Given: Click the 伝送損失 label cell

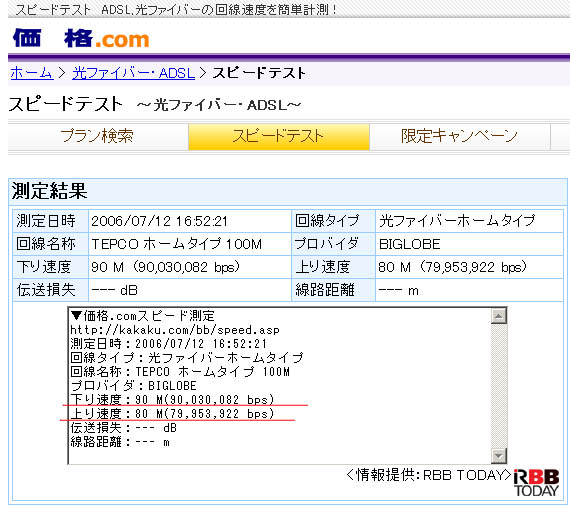Looking at the screenshot, I should pos(51,290).
